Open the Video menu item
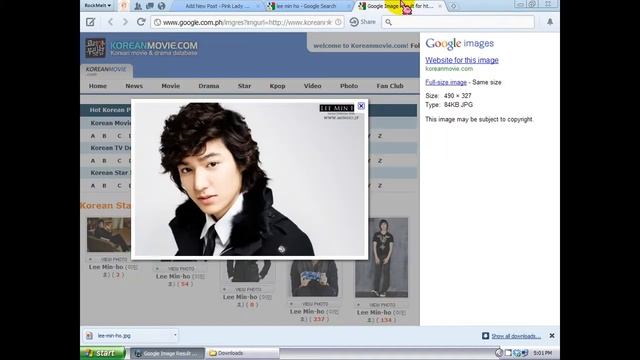The image size is (640, 360). pyautogui.click(x=312, y=86)
